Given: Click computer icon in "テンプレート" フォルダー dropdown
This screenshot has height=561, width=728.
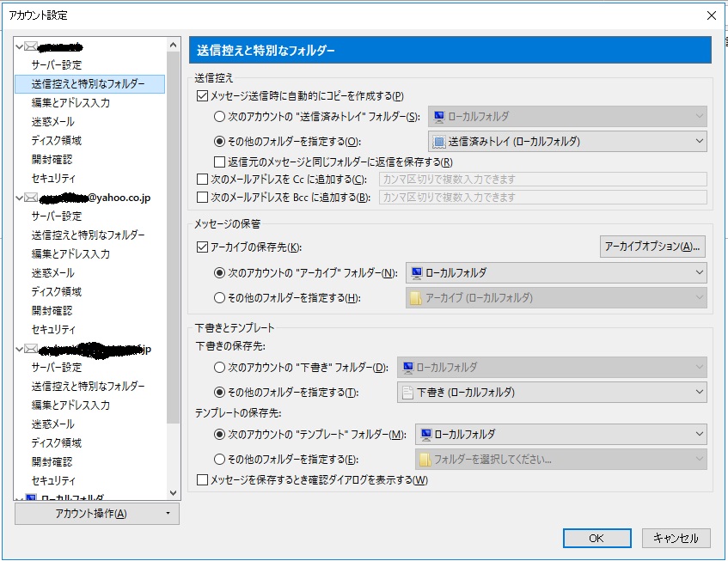Looking at the screenshot, I should point(425,435).
